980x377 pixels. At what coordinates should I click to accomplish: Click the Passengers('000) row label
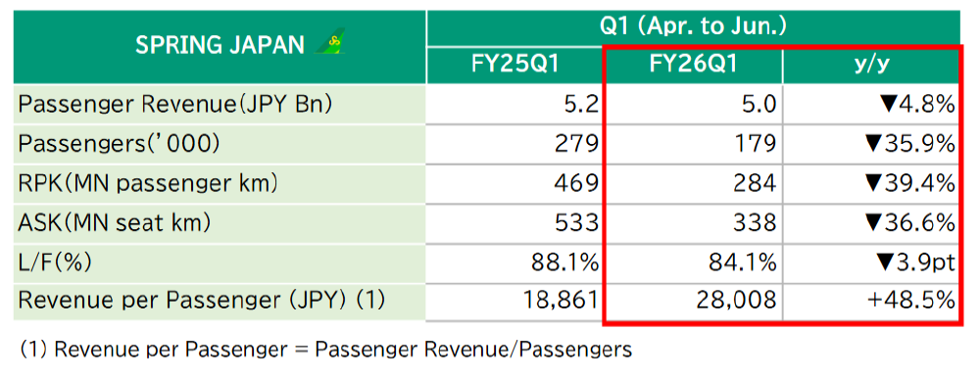point(119,144)
